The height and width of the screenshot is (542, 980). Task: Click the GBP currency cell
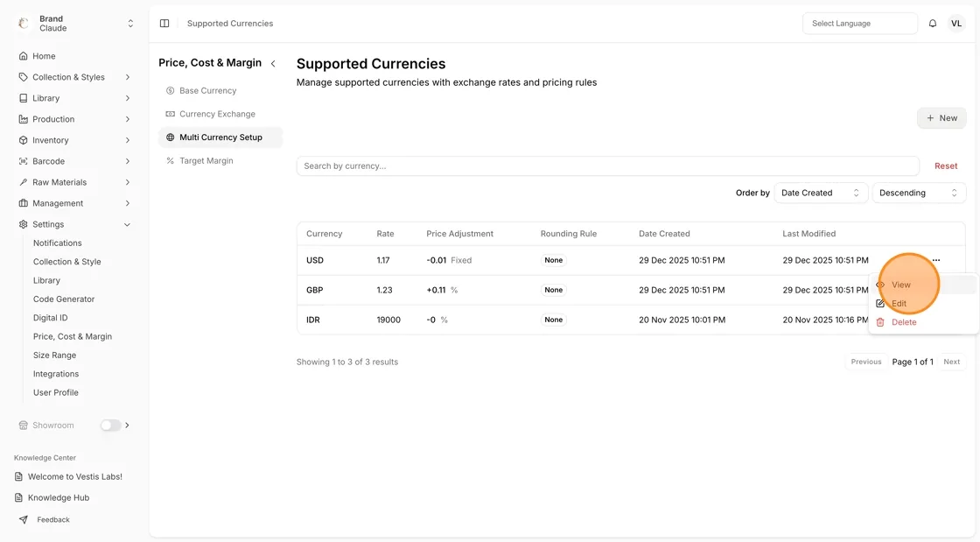[x=314, y=290]
